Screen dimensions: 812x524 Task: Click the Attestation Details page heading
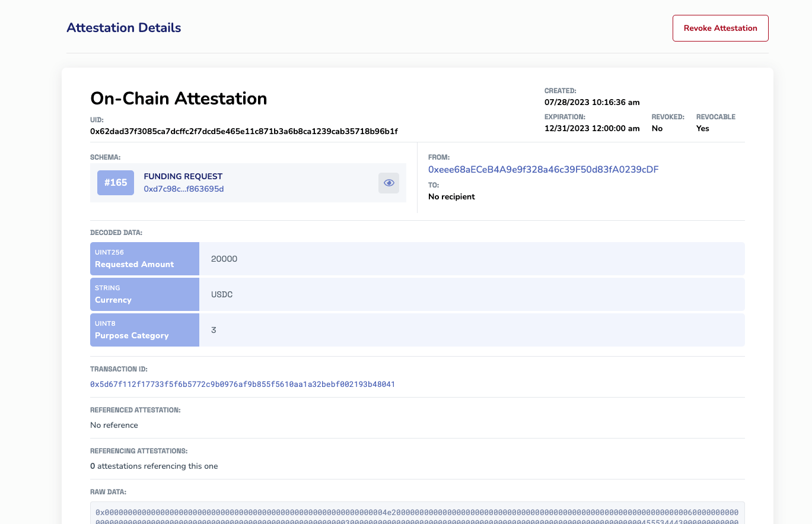tap(124, 28)
